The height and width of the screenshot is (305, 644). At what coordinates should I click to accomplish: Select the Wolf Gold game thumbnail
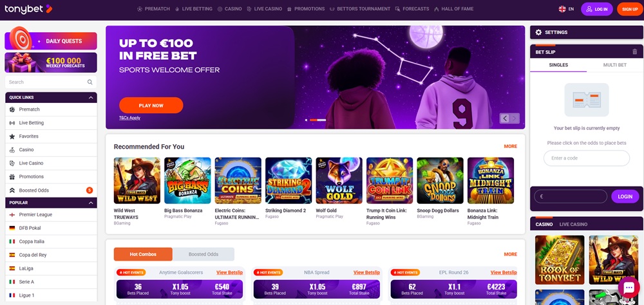pos(339,181)
